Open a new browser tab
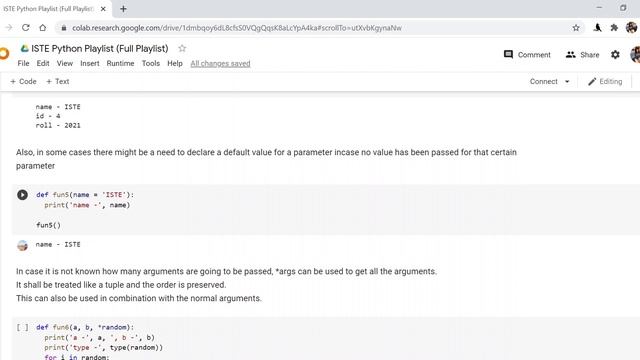Screen dimensions: 640x360 click(123, 9)
